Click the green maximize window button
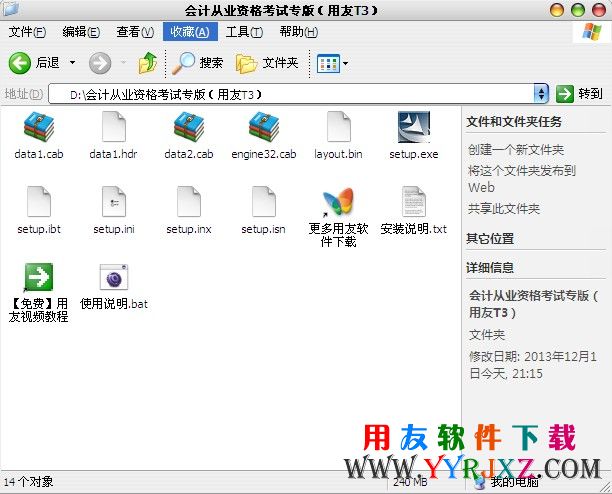 [578, 10]
